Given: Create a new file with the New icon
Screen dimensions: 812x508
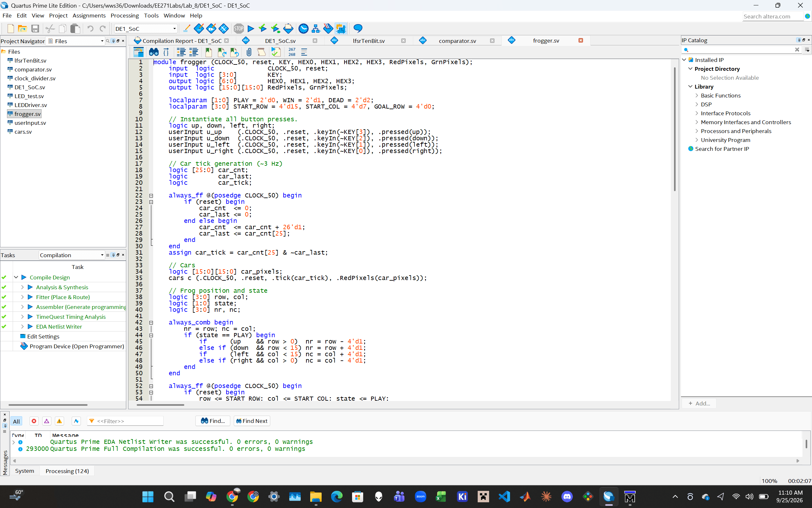Looking at the screenshot, I should pyautogui.click(x=11, y=29).
